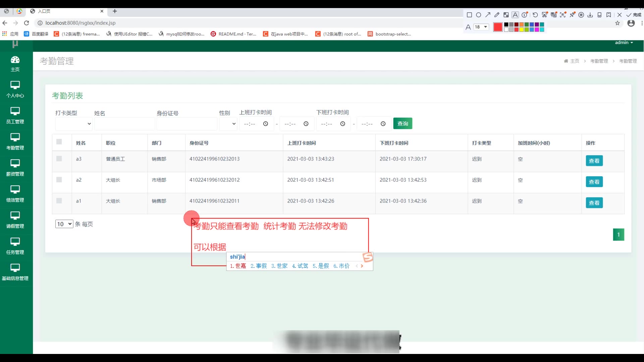Bookmark this page with the star icon
Screen dimensions: 644x362
(x=618, y=23)
